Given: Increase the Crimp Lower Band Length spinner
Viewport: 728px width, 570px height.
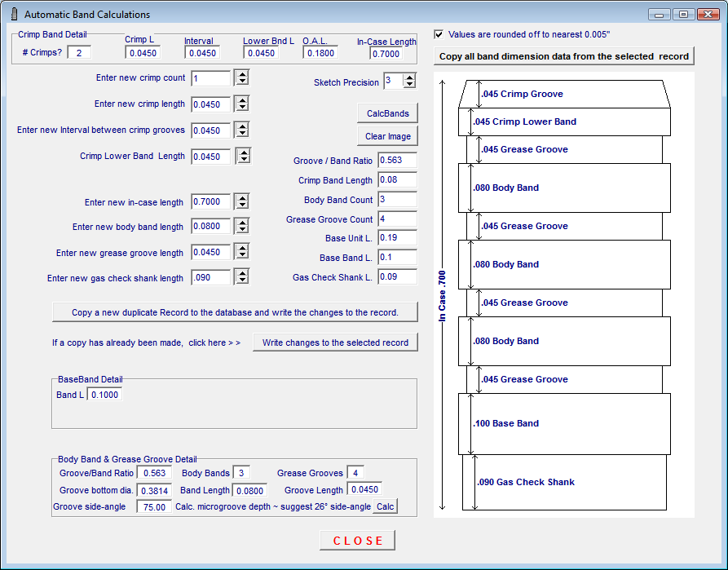Looking at the screenshot, I should pos(243,152).
